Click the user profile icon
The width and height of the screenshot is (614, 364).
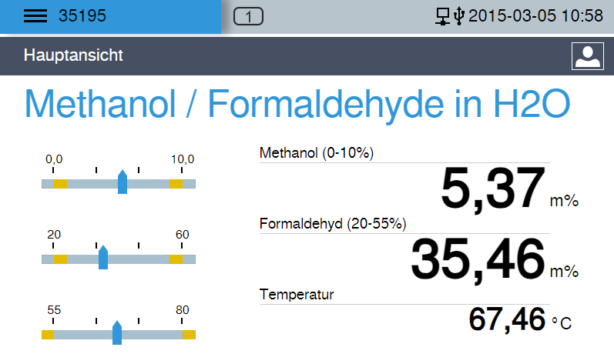click(587, 55)
